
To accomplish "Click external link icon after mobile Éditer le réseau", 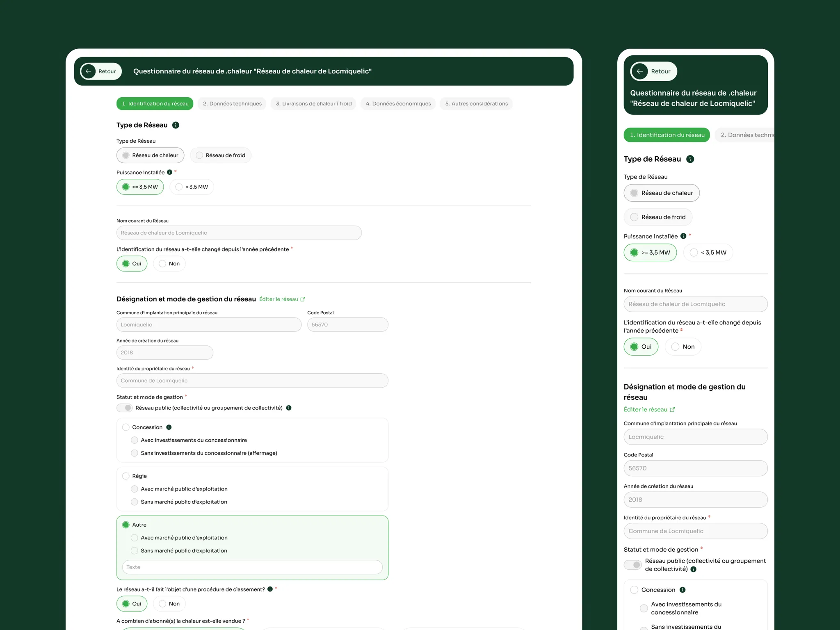I will [x=672, y=409].
